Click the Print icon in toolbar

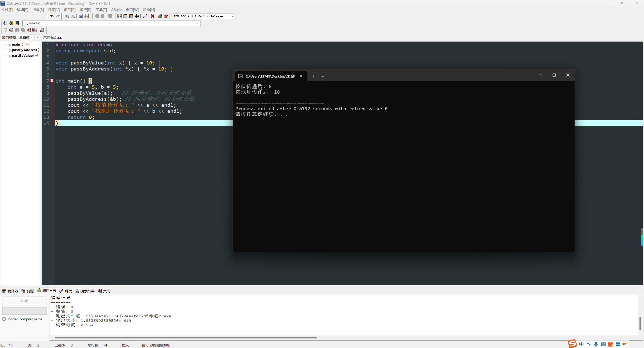pos(42,30)
